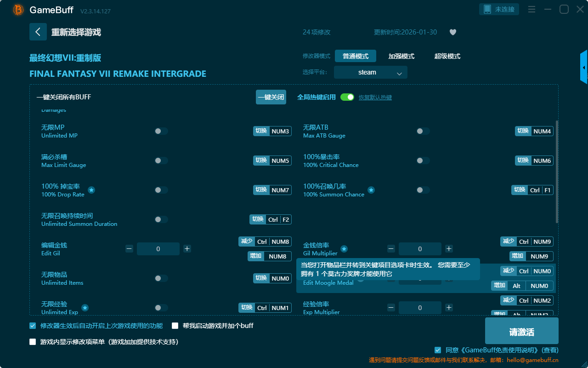Screen dimensions: 588x368
Task: Click the back arrow beside 重新选择游戏
Action: [38, 32]
